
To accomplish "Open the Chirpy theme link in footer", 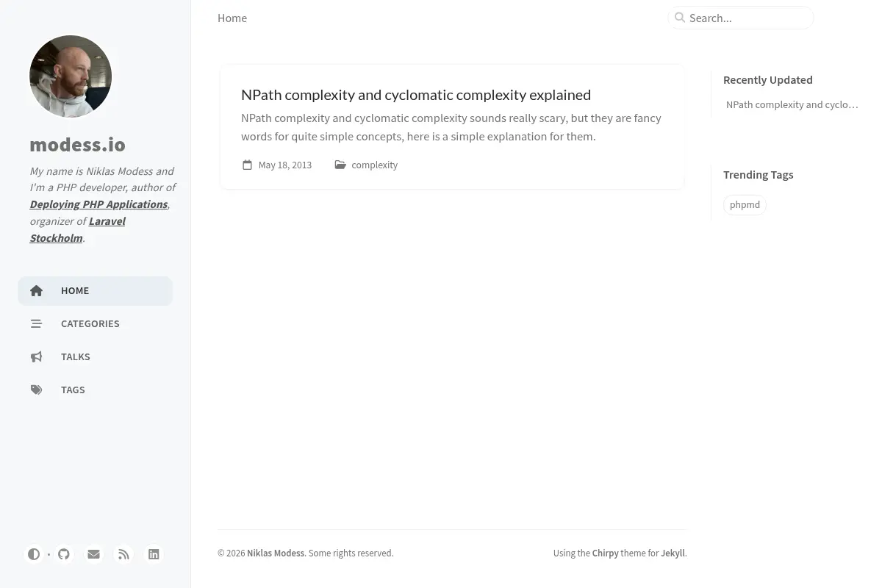I will [606, 553].
